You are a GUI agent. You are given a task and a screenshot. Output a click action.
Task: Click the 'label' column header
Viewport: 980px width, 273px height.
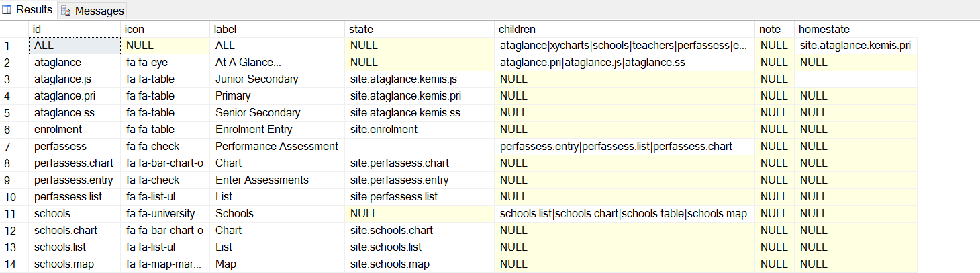[278, 29]
